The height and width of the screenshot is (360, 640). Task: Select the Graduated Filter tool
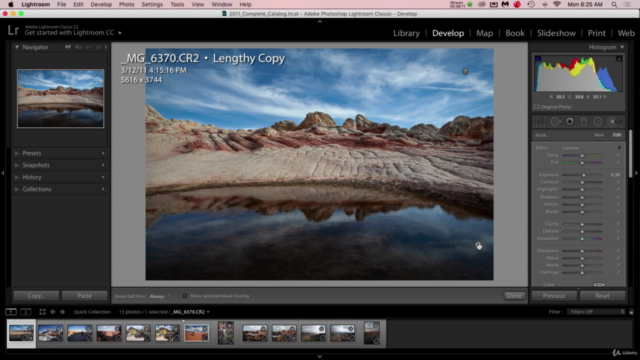584,121
